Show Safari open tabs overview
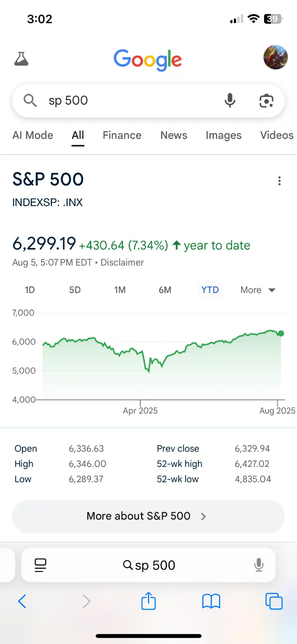 tap(274, 601)
